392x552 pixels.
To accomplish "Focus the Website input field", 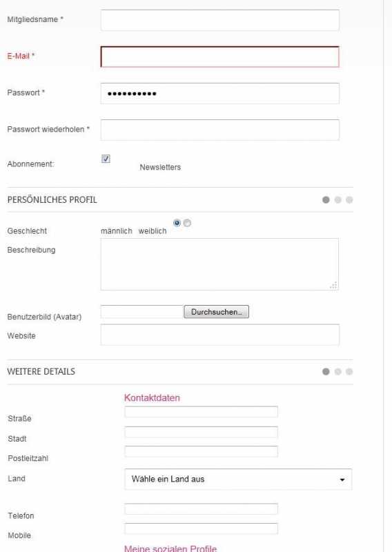I will click(x=220, y=335).
